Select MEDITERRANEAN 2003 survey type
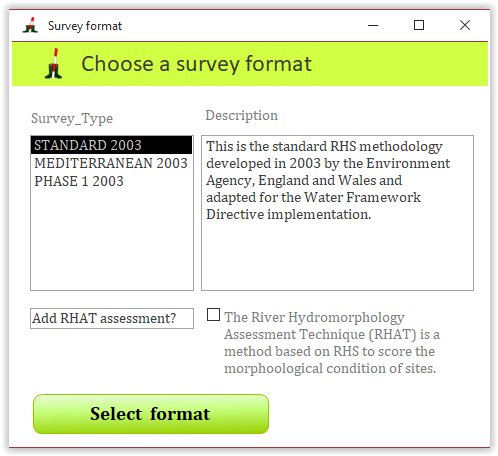This screenshot has height=456, width=498. [x=112, y=163]
